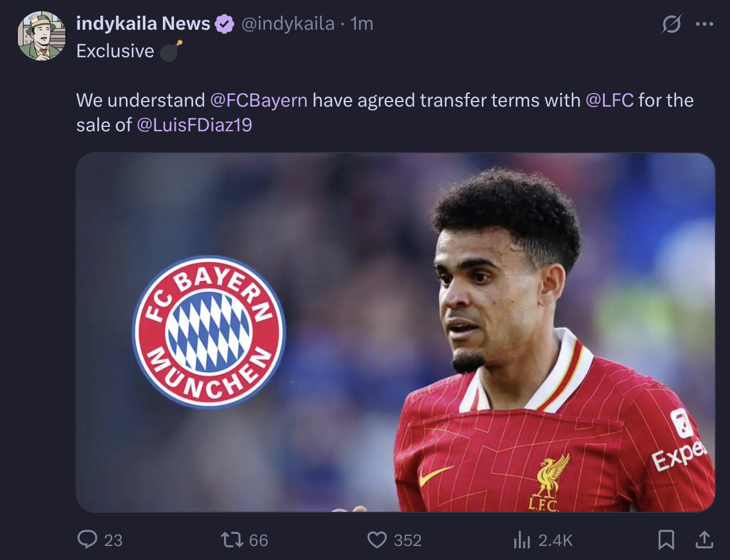730x560 pixels.
Task: Open the attached player photo
Action: point(395,332)
